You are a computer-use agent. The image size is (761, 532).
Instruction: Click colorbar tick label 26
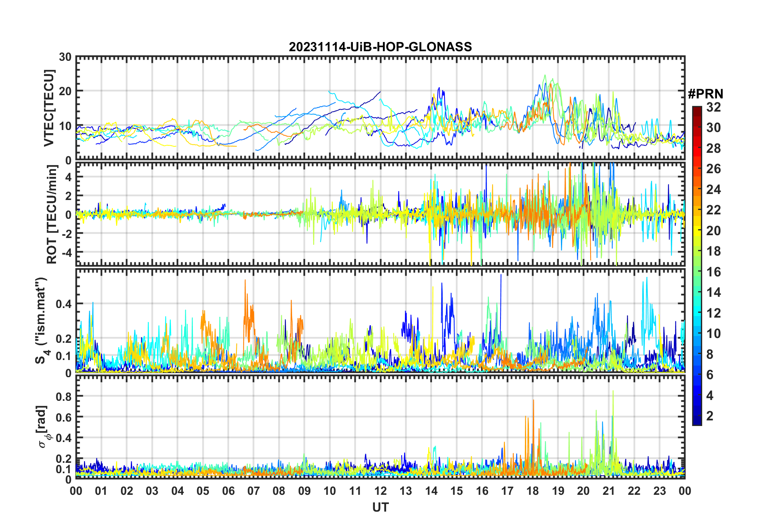point(713,169)
